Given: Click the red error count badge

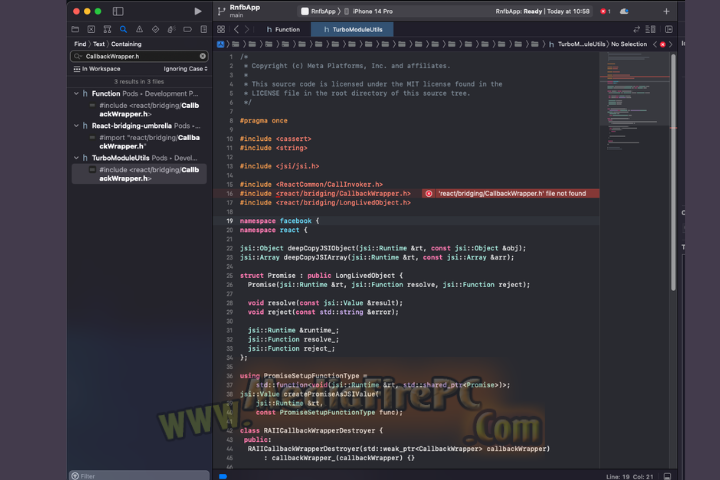Looking at the screenshot, I should coord(605,11).
